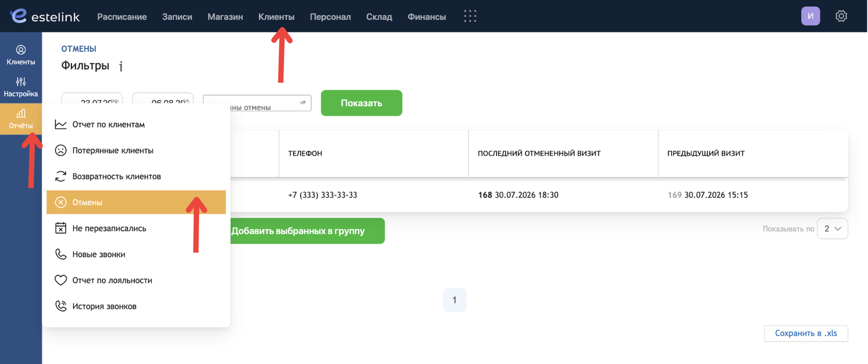Click the info icon beside Фильтры

coord(121,66)
